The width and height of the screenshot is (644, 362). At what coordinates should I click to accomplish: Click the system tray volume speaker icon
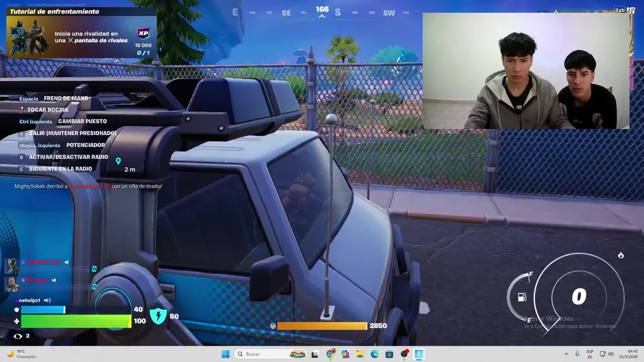612,354
